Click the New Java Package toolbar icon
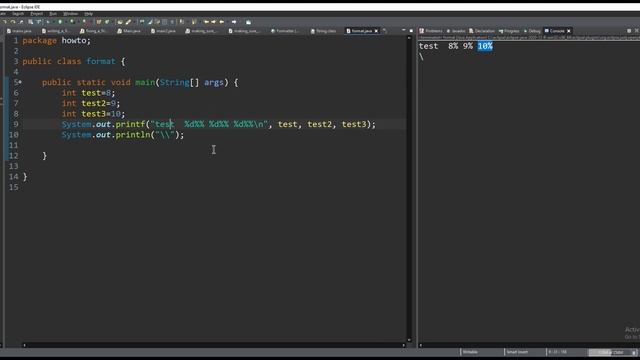The height and width of the screenshot is (360, 640). [99, 22]
